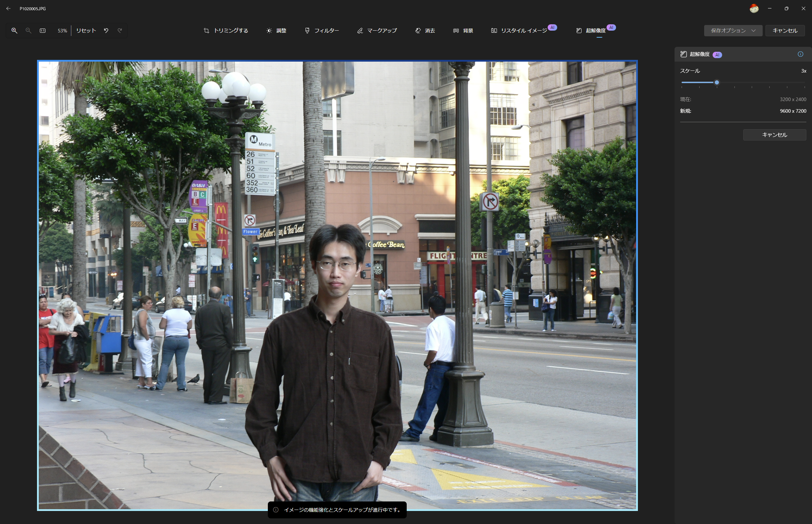Expand the 保存オプション dropdown
This screenshot has height=524, width=812.
pos(733,31)
